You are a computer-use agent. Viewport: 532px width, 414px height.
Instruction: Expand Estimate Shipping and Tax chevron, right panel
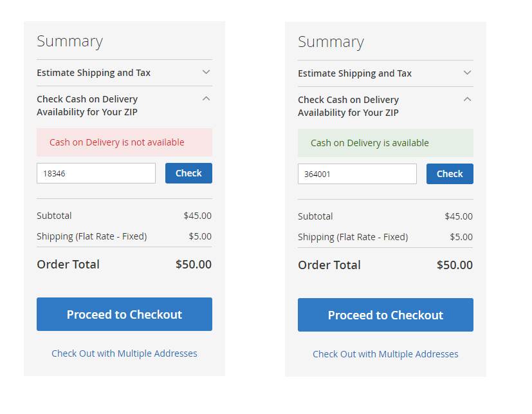pyautogui.click(x=467, y=73)
